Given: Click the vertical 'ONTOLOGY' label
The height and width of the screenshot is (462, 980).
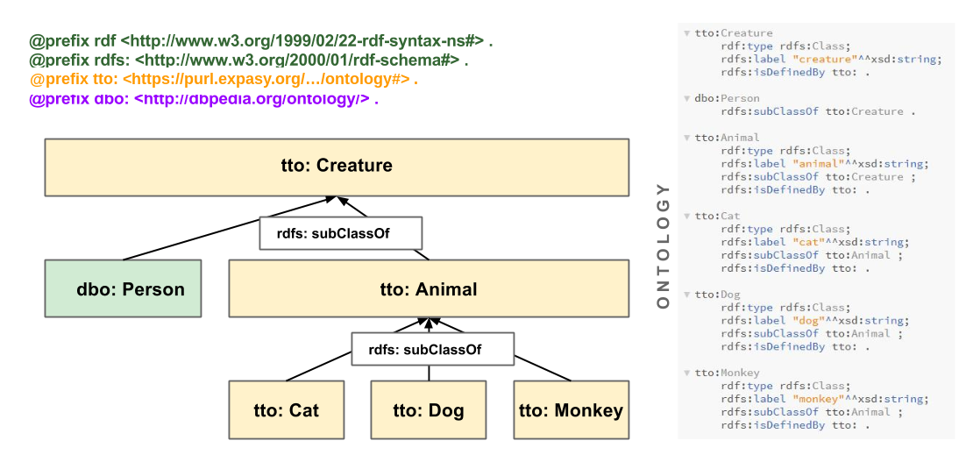Looking at the screenshot, I should click(x=664, y=245).
